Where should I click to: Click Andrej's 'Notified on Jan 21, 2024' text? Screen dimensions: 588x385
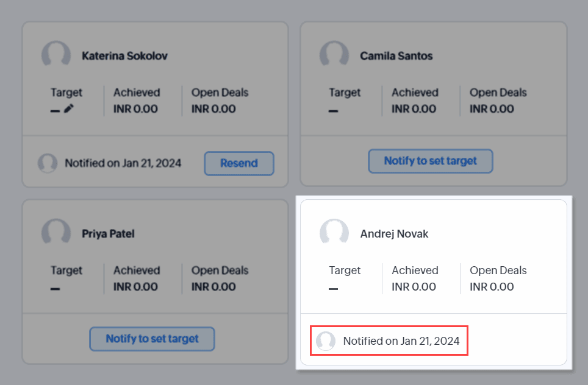401,341
